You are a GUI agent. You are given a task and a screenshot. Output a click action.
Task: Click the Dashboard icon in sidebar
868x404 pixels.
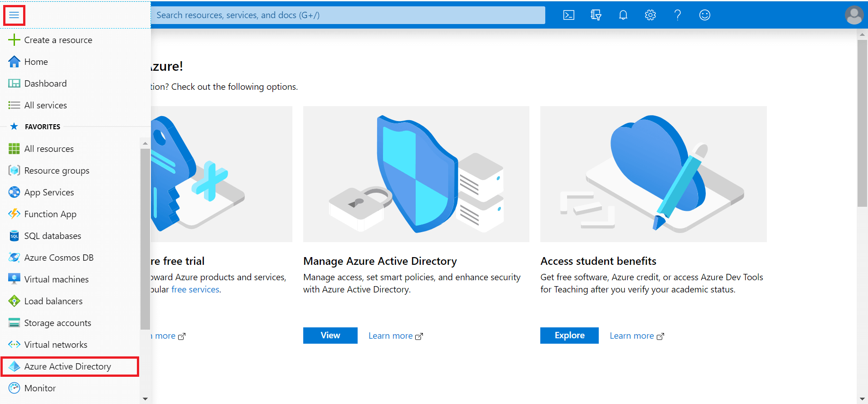point(14,83)
